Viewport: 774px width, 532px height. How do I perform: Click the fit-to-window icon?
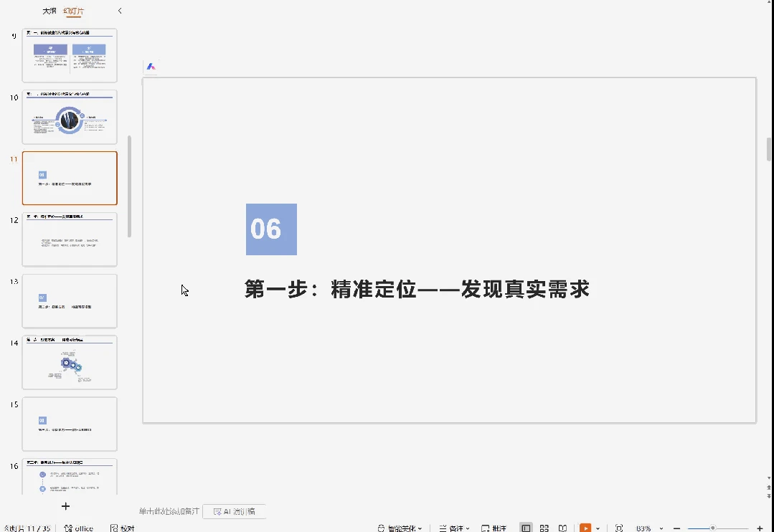click(619, 528)
